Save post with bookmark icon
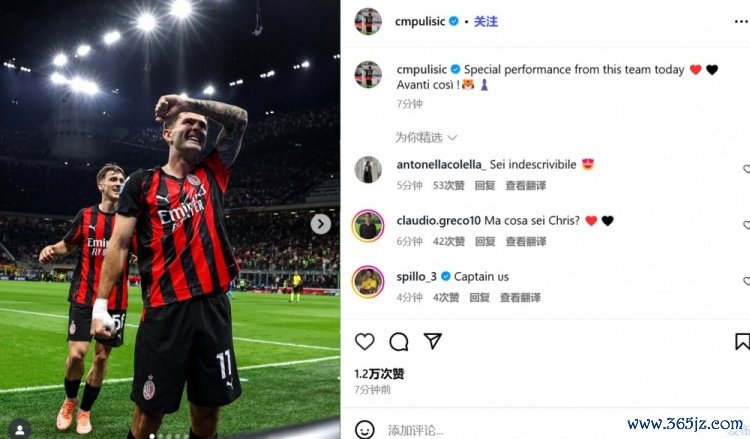 742,341
